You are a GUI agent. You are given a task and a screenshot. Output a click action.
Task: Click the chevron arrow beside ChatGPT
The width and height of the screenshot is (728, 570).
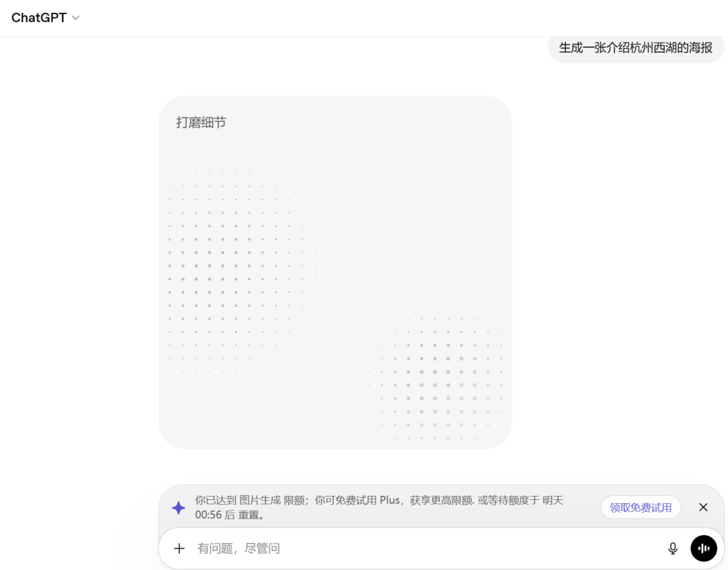coord(75,18)
